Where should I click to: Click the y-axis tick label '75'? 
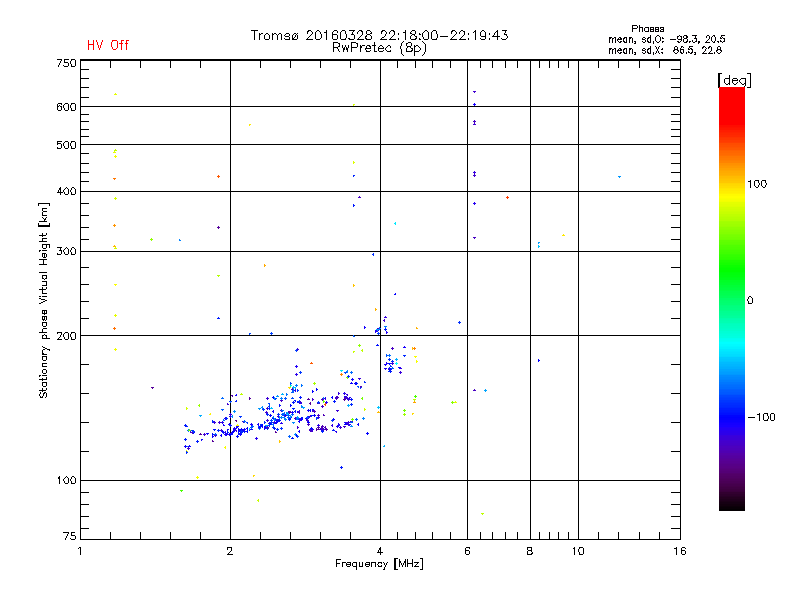pyautogui.click(x=70, y=536)
